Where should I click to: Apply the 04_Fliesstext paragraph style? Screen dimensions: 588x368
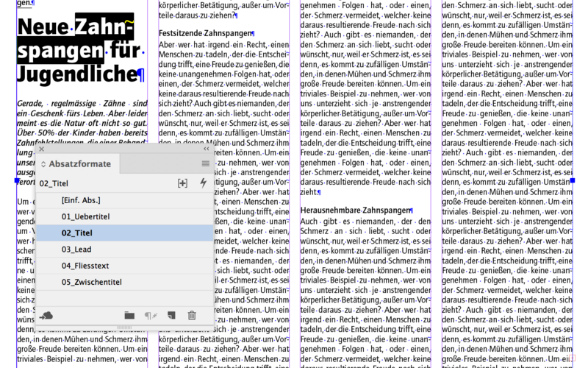125,266
